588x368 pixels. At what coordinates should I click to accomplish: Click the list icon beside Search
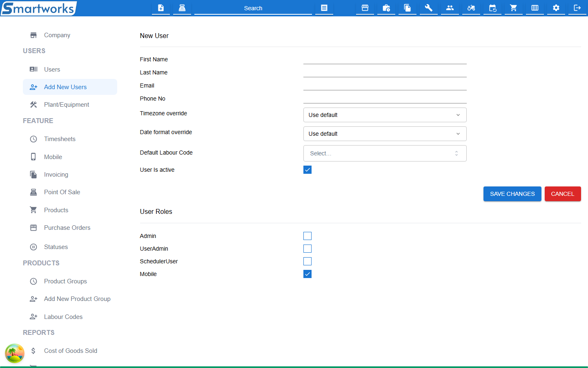[324, 8]
